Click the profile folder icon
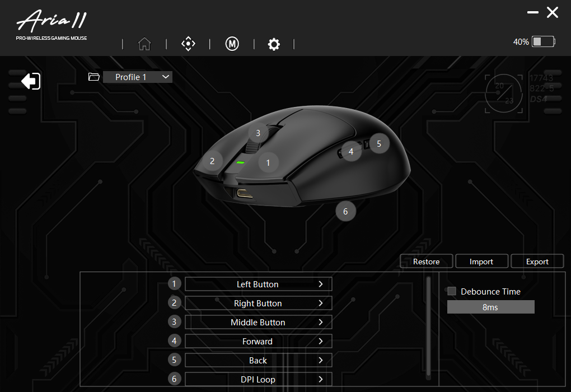571x392 pixels. [x=94, y=77]
